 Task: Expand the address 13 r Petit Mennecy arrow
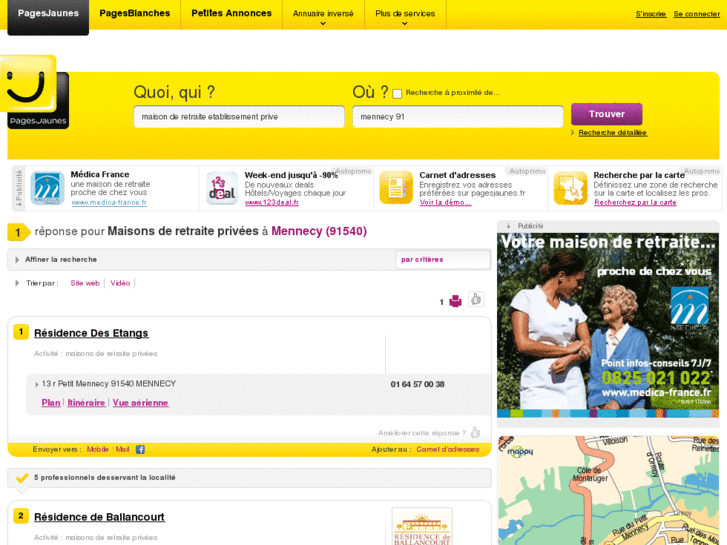coord(37,385)
